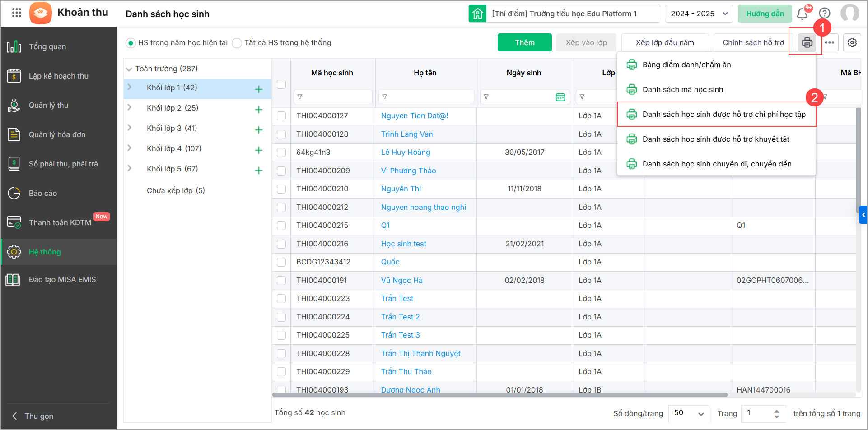Open the user avatar profile icon
868x430 pixels.
[849, 14]
